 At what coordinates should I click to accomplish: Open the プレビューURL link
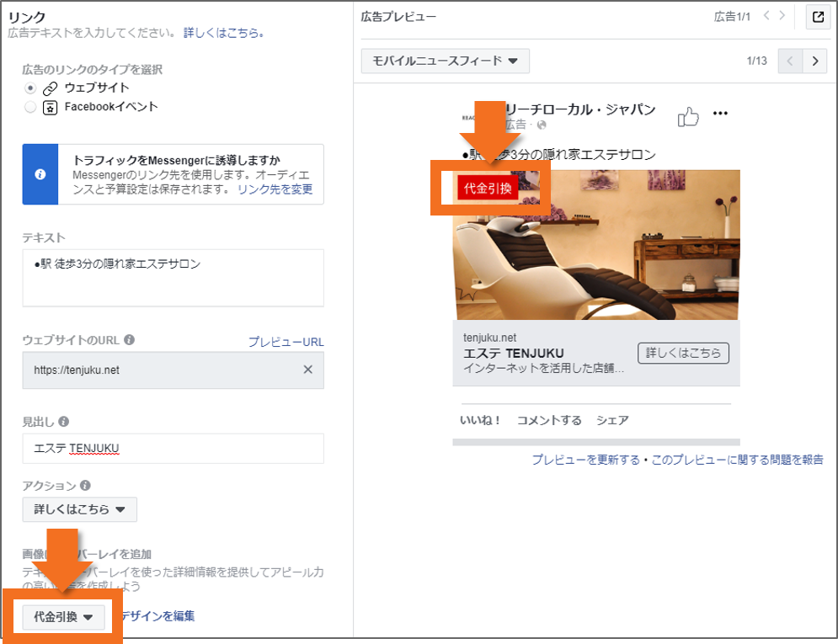(x=286, y=341)
